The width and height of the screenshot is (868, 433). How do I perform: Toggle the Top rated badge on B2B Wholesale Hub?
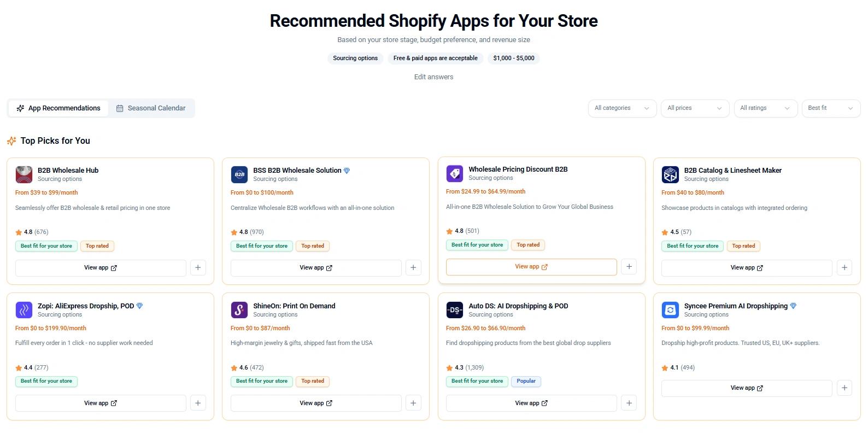pyautogui.click(x=97, y=246)
